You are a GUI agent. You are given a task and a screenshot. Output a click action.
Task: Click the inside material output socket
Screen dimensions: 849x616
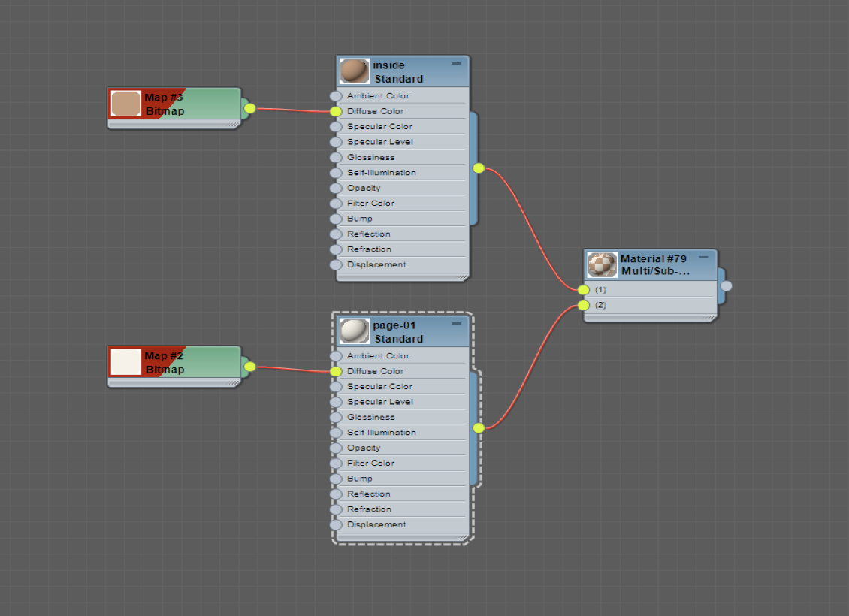479,168
